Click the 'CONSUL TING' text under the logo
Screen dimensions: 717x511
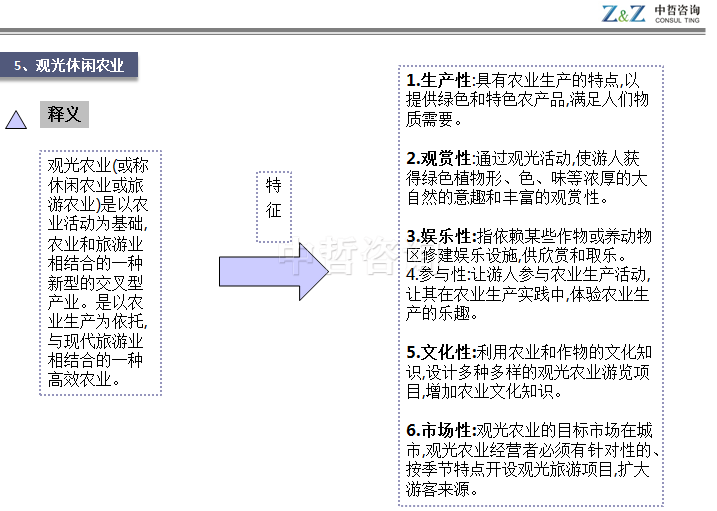[x=677, y=21]
